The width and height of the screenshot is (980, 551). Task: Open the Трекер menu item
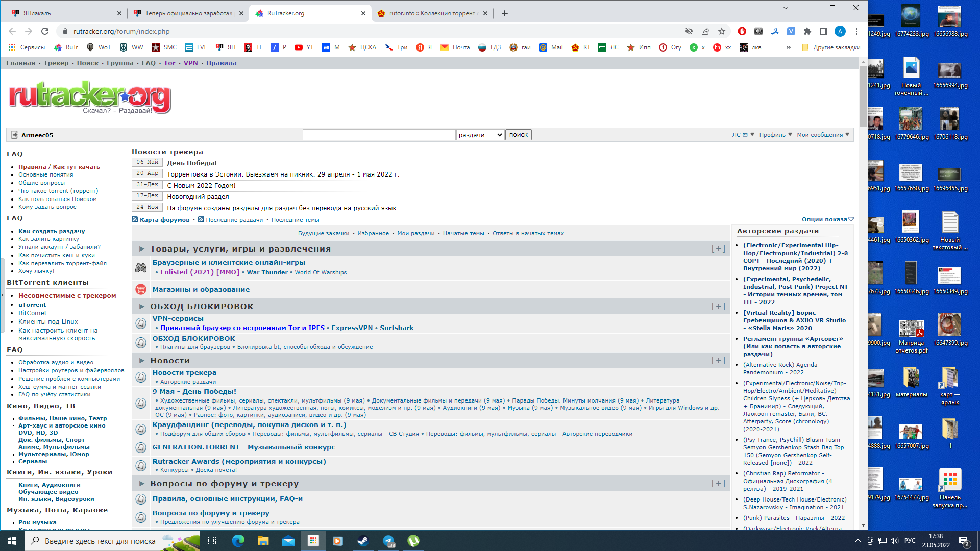pyautogui.click(x=56, y=63)
